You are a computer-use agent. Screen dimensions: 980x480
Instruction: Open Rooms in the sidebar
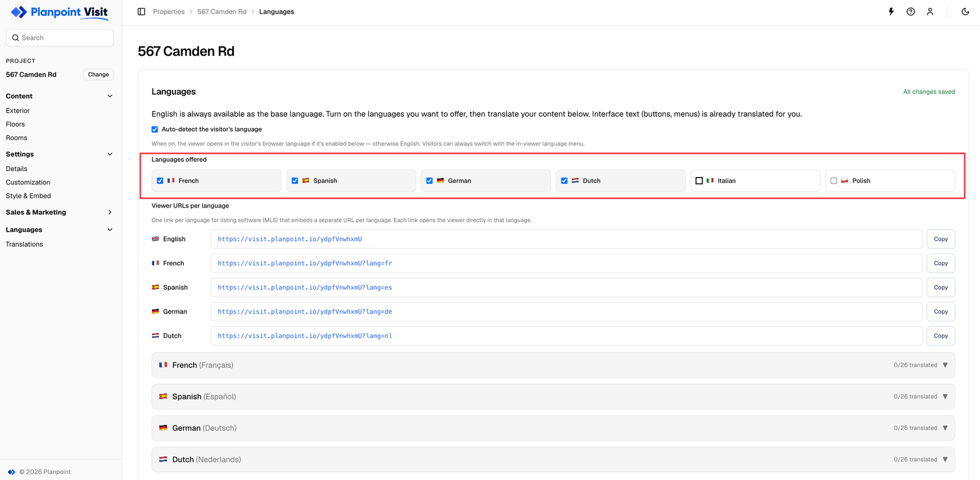17,138
